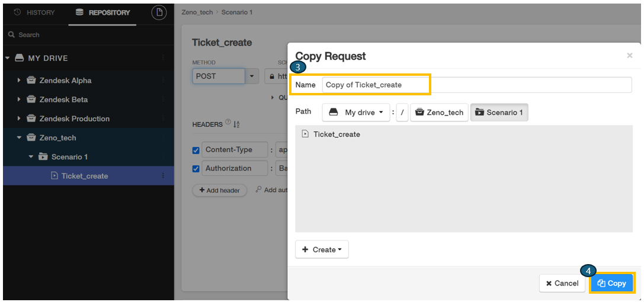Open Scenario 1 three-dot options in sidebar
The height and width of the screenshot is (302, 644).
click(x=163, y=157)
